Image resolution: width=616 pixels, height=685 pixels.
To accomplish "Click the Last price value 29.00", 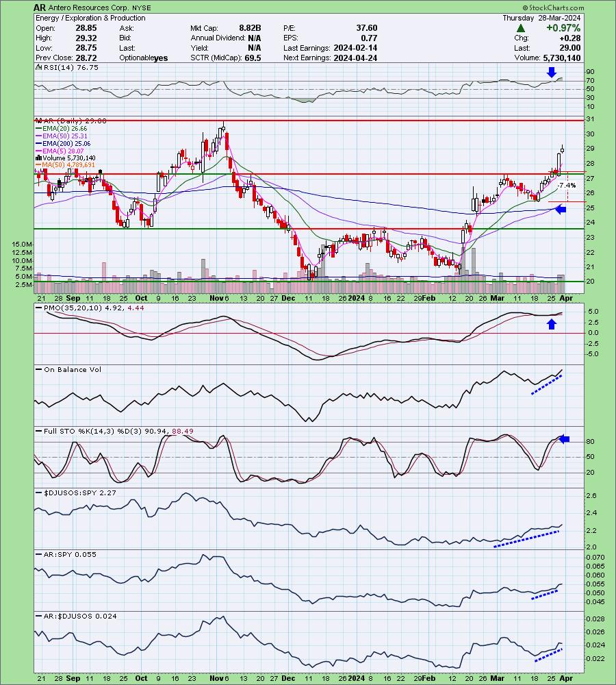I will (570, 48).
